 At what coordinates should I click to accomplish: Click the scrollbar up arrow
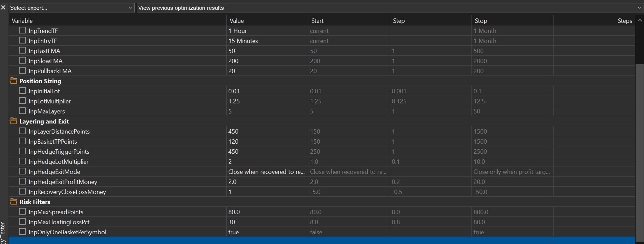[640, 20]
